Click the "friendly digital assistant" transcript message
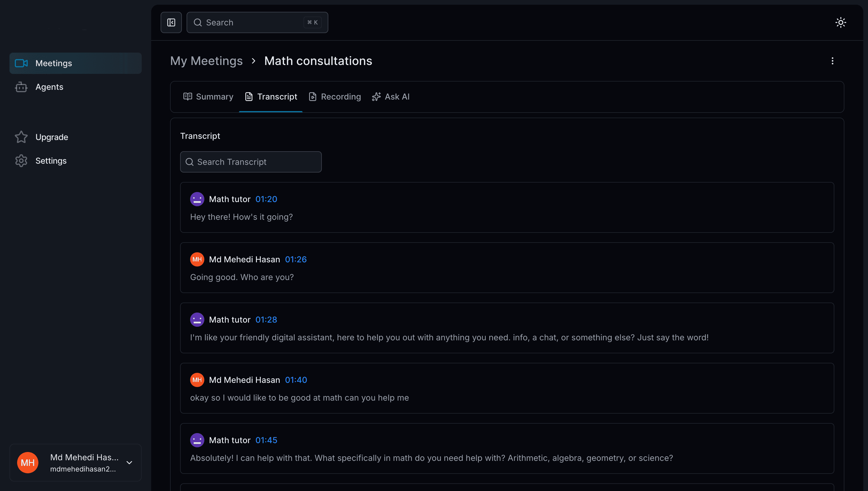The image size is (868, 491). pos(449,338)
